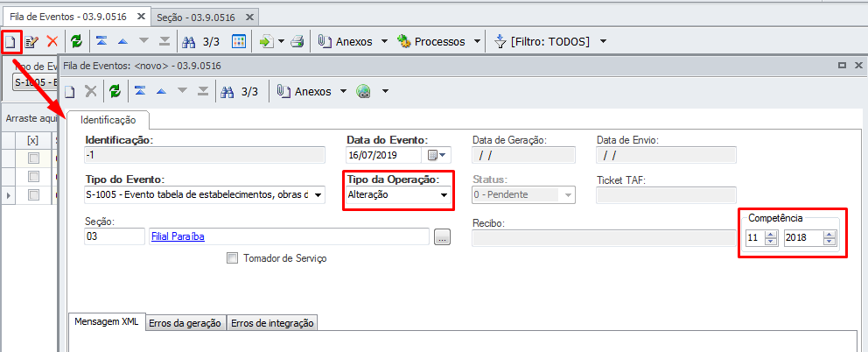Click the export icon in main toolbar
This screenshot has height=352, width=868.
(x=267, y=41)
